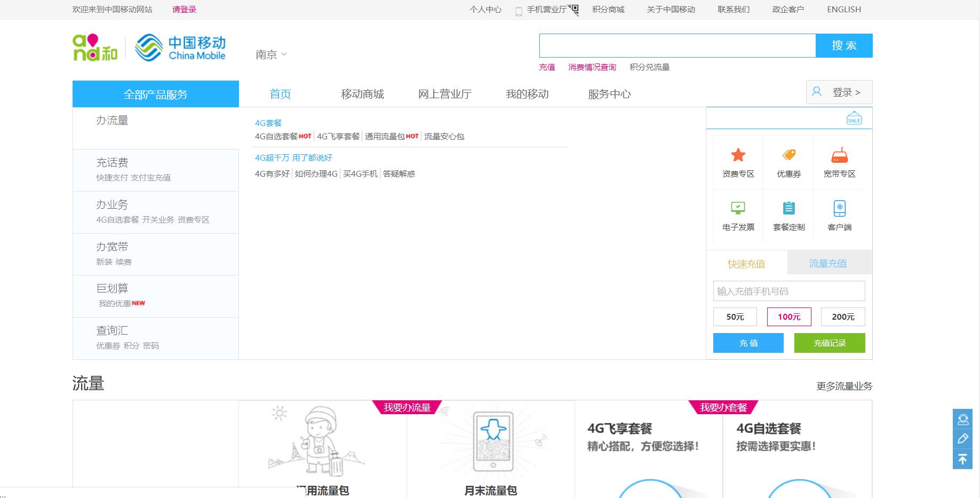The width and height of the screenshot is (980, 498).
Task: Click the 套餐定制 clipboard icon
Action: [788, 208]
